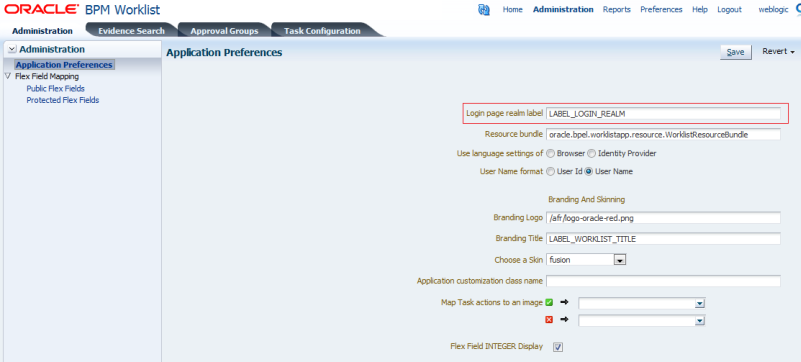The image size is (801, 362).
Task: Choose User Id name format
Action: tap(550, 172)
